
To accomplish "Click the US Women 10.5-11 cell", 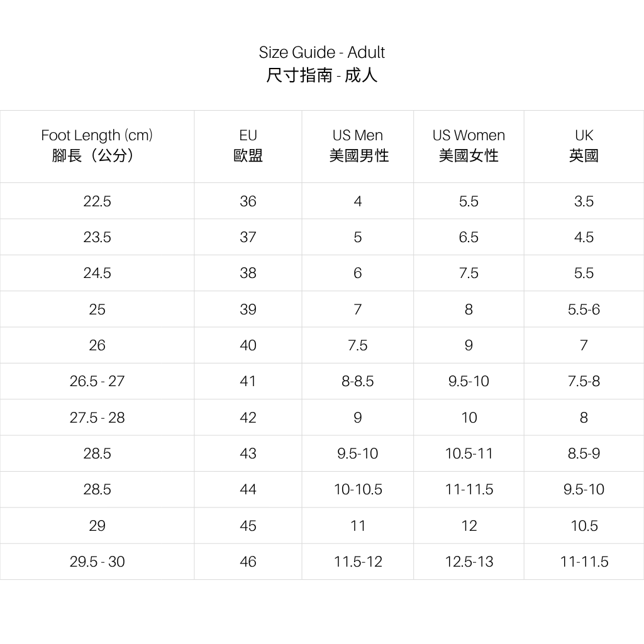I will pyautogui.click(x=469, y=453).
